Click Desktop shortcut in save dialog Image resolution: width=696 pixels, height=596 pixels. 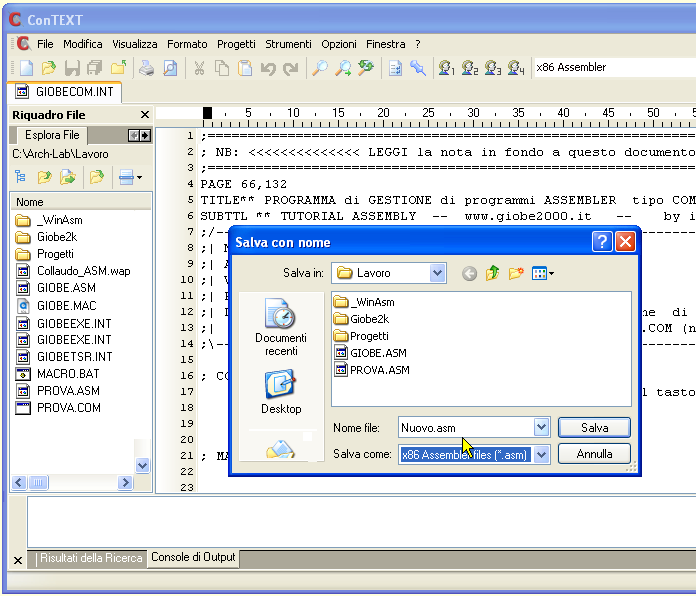pos(281,392)
